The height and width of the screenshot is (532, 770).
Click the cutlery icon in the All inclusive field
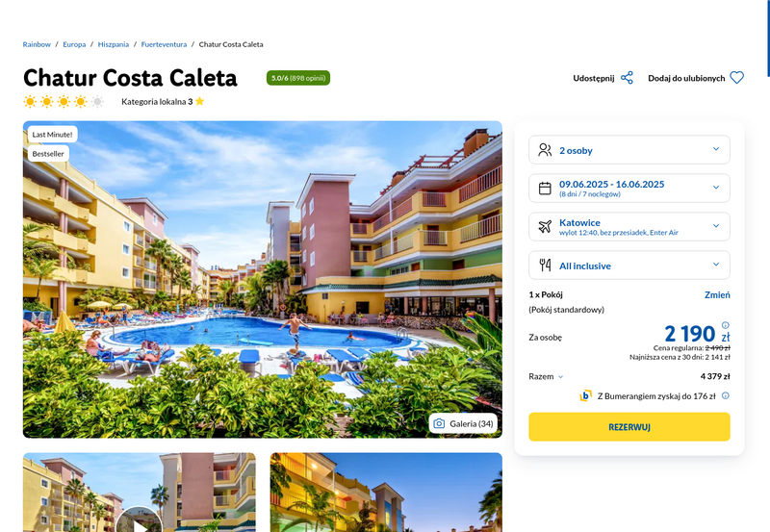pos(545,265)
